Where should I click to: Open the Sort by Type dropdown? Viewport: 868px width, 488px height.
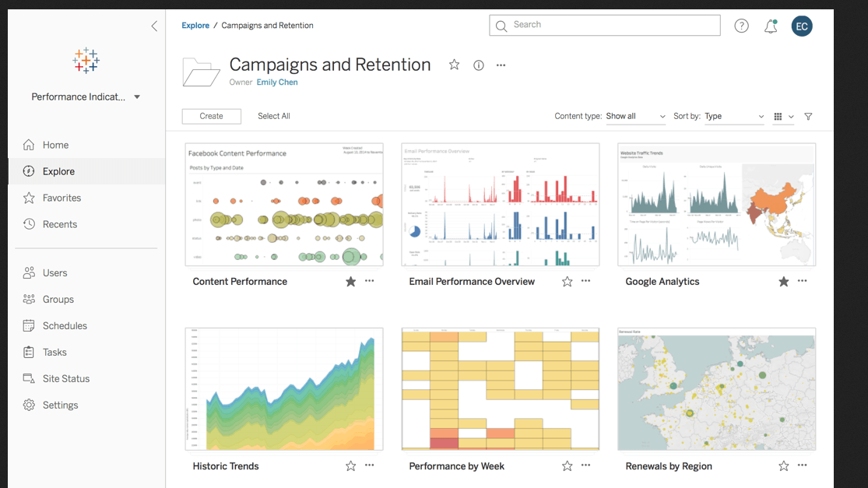tap(735, 116)
